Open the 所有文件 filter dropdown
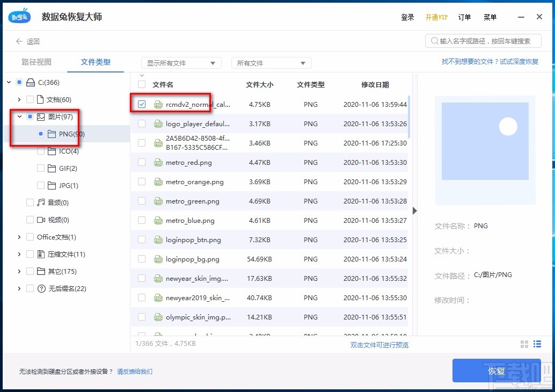Viewport: 555px width, 392px height. coord(271,62)
